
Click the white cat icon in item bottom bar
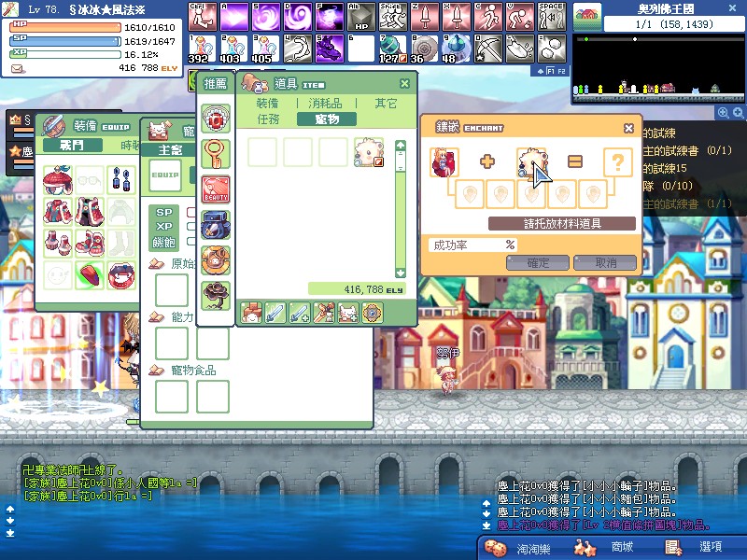(x=348, y=313)
